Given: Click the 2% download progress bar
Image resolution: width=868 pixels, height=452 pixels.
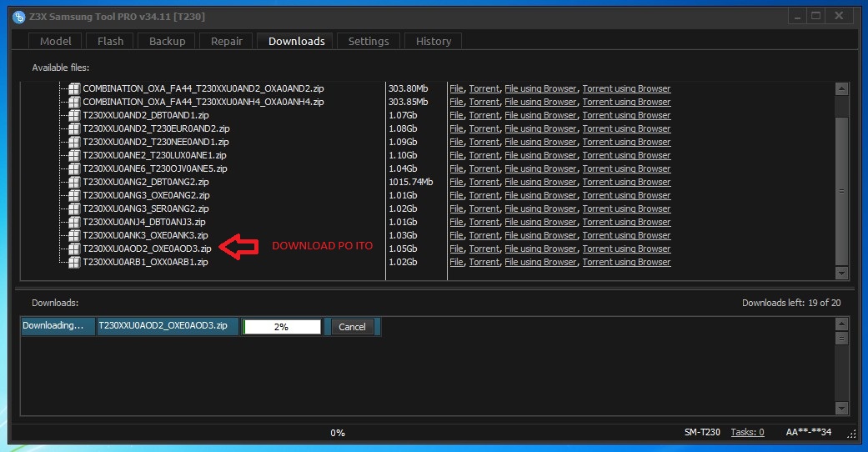Looking at the screenshot, I should coord(282,327).
